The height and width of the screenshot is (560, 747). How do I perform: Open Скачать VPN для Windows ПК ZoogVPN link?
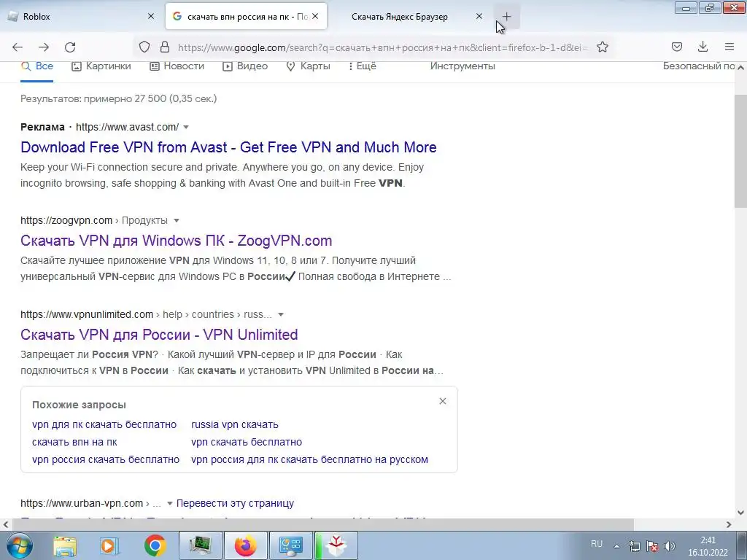pyautogui.click(x=177, y=241)
